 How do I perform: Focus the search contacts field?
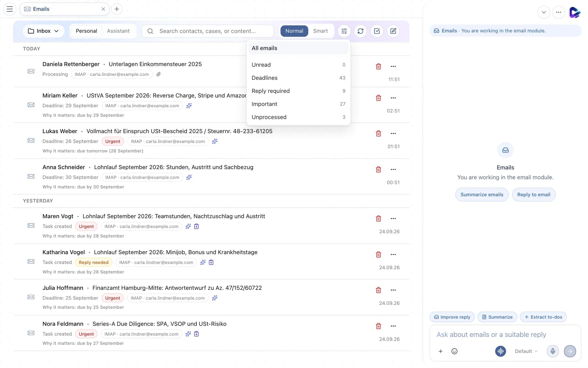(207, 31)
